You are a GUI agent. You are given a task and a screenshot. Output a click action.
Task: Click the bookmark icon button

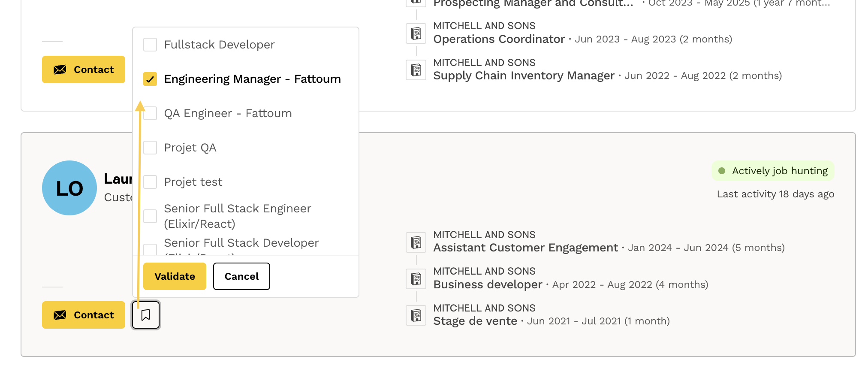(146, 315)
